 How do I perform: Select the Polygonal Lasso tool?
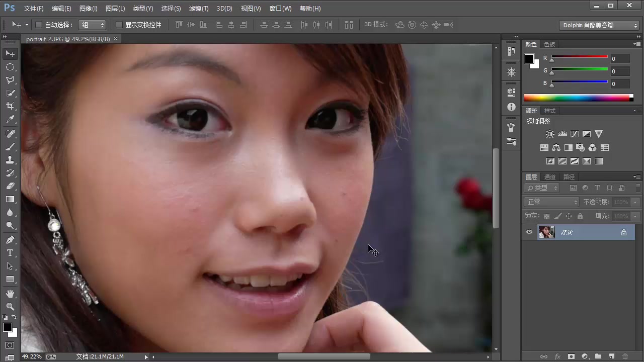tap(10, 80)
